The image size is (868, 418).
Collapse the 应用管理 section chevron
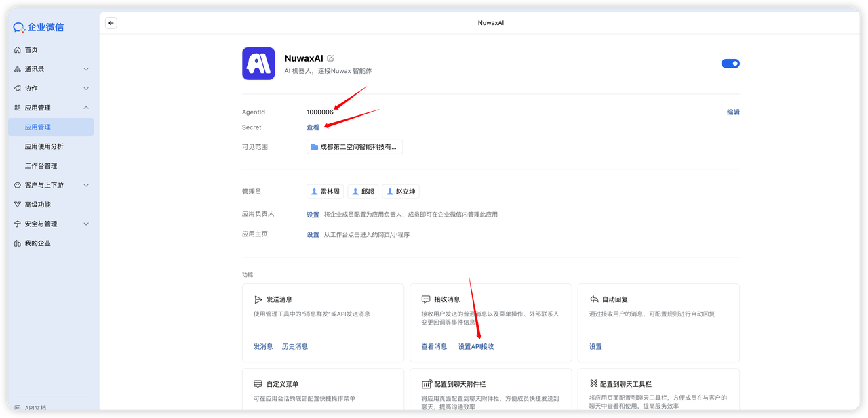click(86, 108)
